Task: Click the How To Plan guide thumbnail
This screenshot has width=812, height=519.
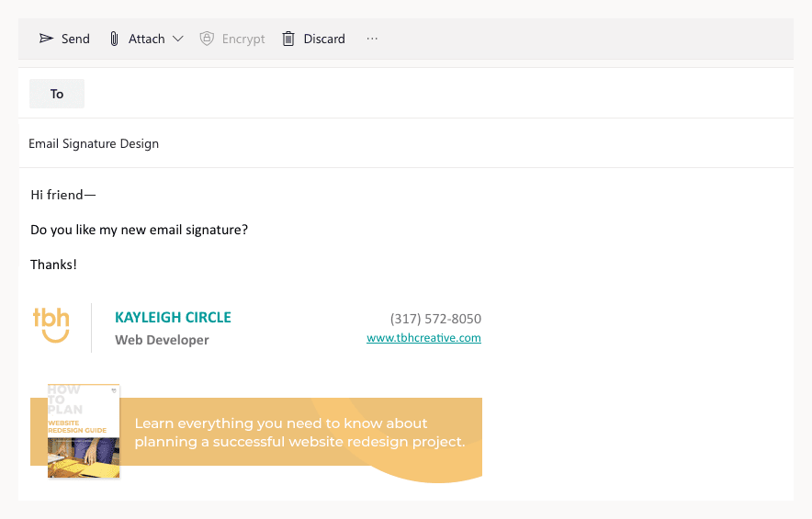Action: 84,431
